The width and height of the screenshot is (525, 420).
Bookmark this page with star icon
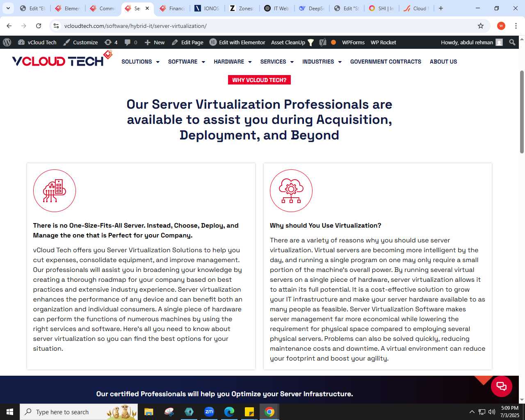pos(481,26)
